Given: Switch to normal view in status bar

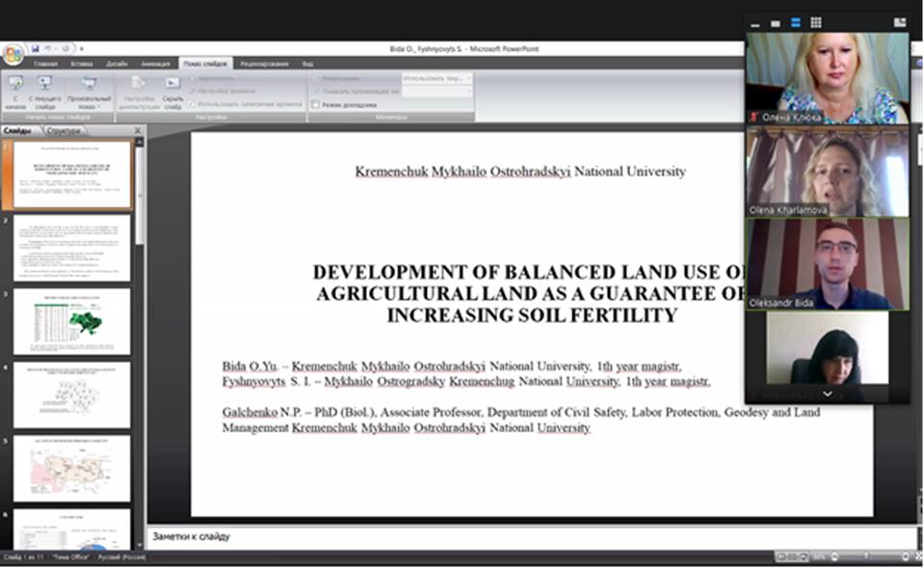Looking at the screenshot, I should tap(782, 556).
